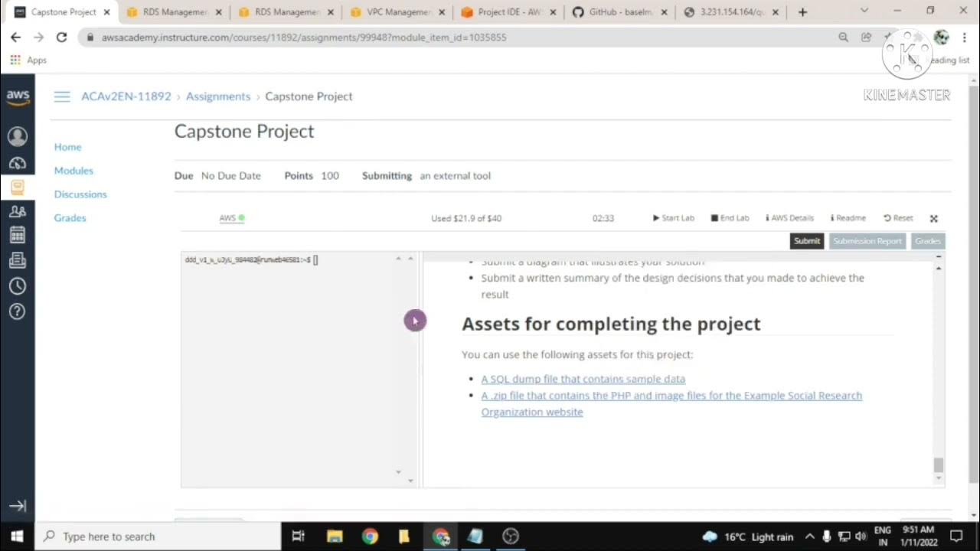Click the AWS status link with green dot

[231, 218]
